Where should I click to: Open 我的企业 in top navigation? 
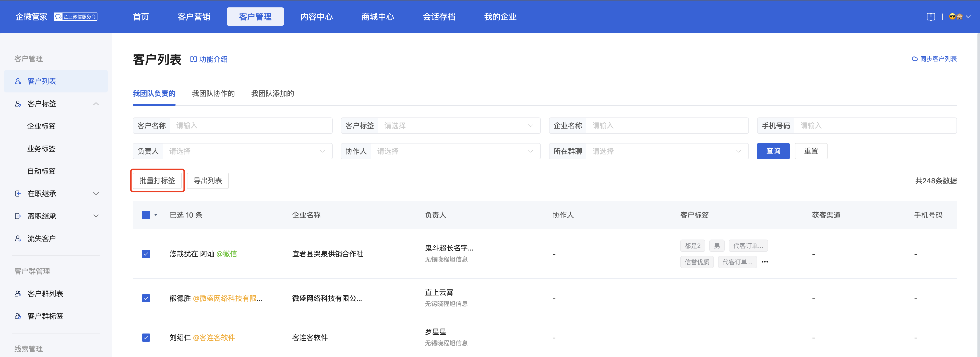(x=500, y=17)
